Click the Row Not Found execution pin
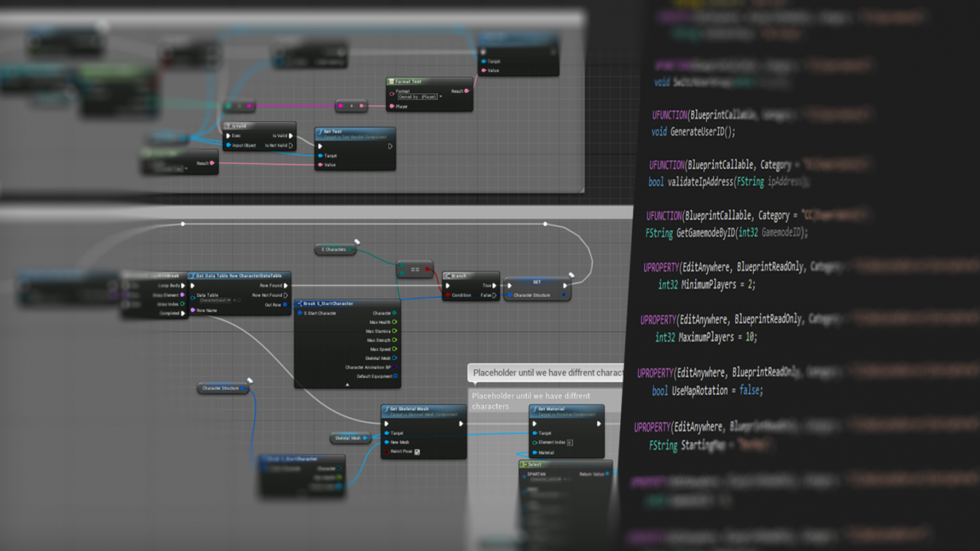Screen dimensions: 980x551 (x=286, y=295)
